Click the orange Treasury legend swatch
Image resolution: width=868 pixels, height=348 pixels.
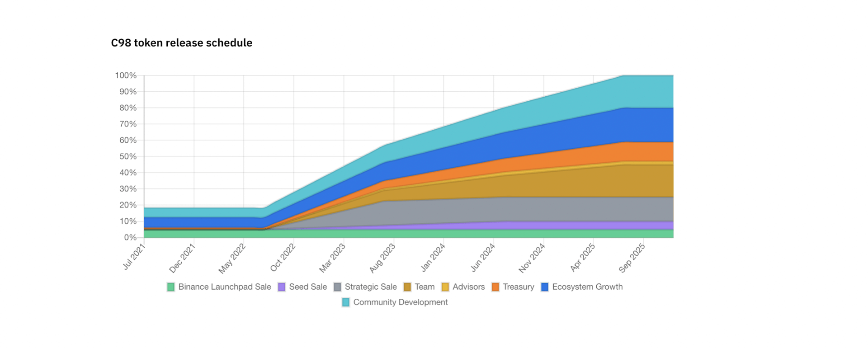coord(495,287)
